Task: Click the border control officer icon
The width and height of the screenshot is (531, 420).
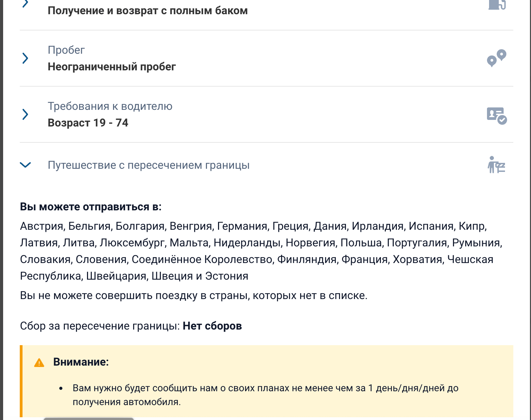Action: pos(496,165)
